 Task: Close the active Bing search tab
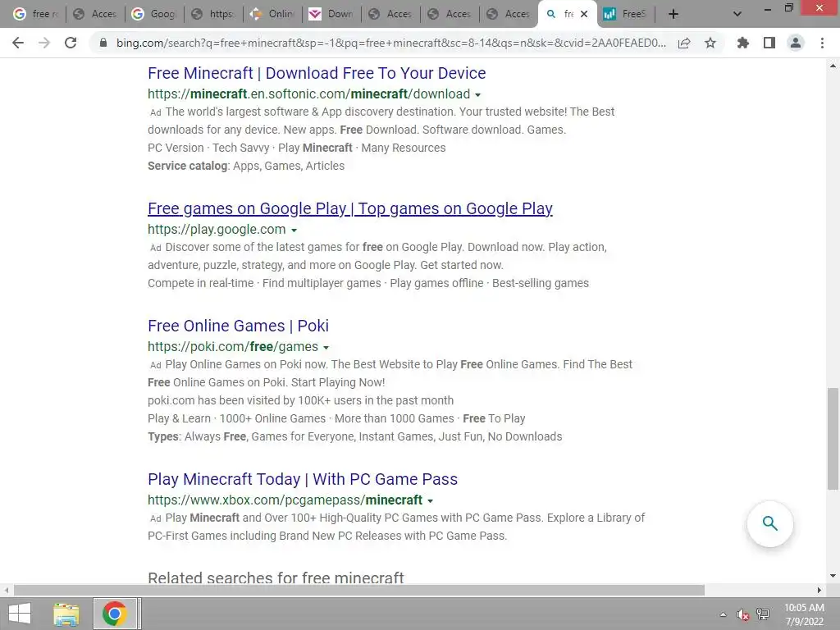(x=584, y=14)
